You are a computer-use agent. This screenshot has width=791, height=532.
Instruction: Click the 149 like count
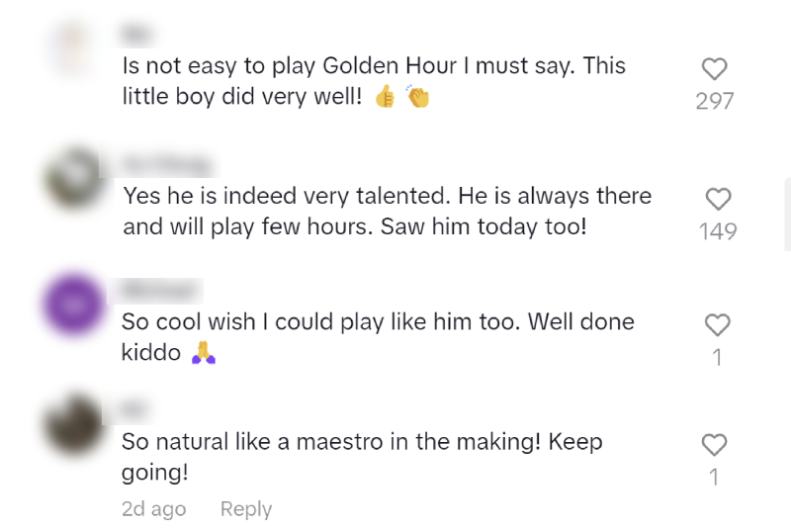pos(718,231)
